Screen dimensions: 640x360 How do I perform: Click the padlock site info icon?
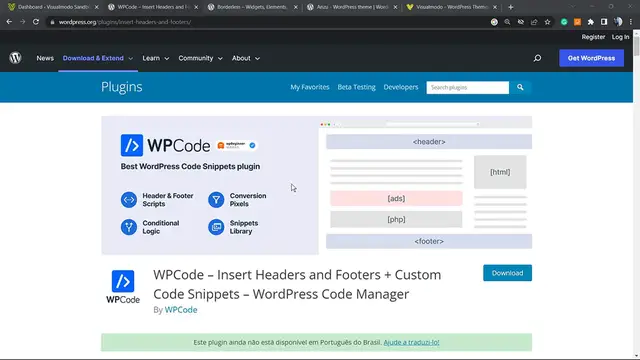tap(52, 22)
